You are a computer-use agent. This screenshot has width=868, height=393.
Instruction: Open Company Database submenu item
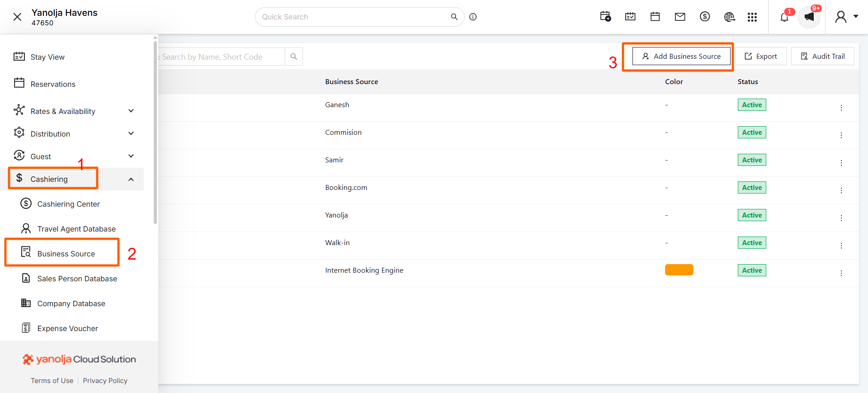tap(71, 303)
